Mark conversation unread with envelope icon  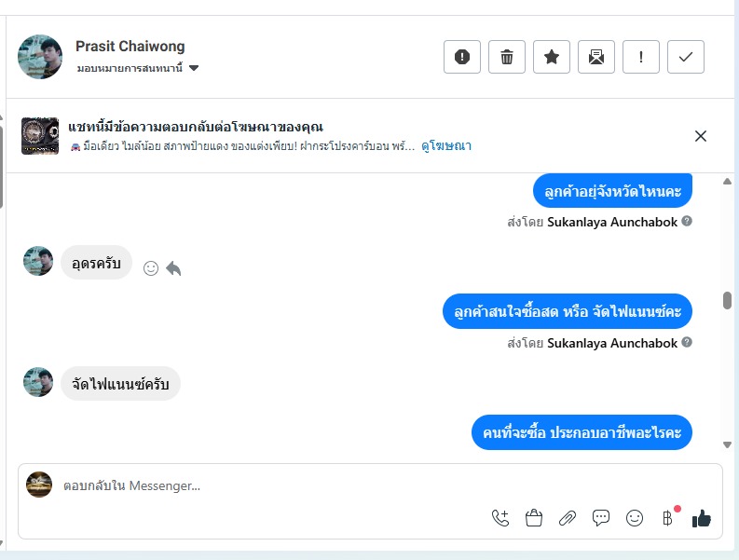point(596,57)
